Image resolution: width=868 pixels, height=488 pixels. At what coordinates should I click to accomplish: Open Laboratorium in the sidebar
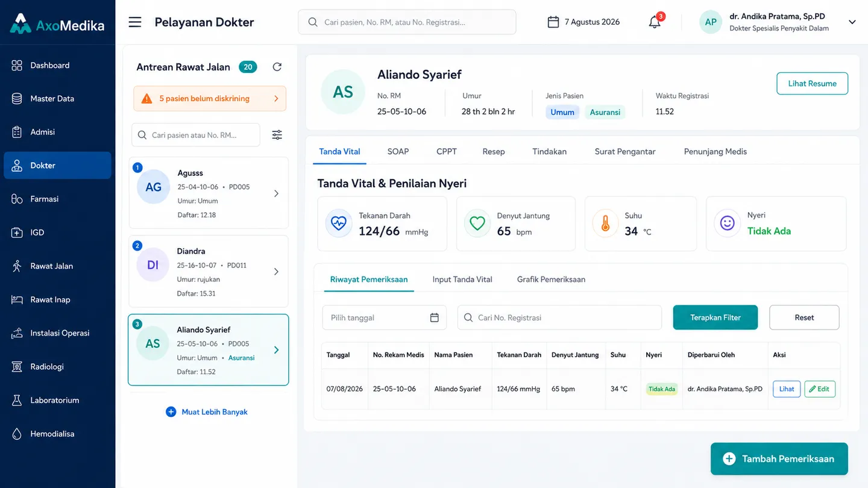57,400
